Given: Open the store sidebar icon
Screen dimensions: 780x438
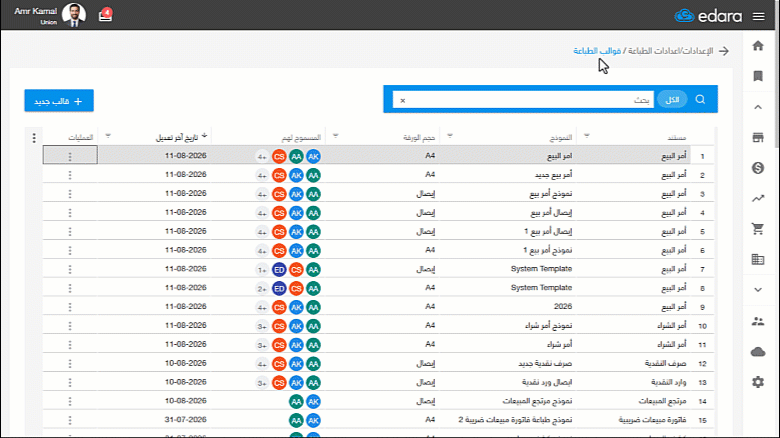Looking at the screenshot, I should pos(758,137).
